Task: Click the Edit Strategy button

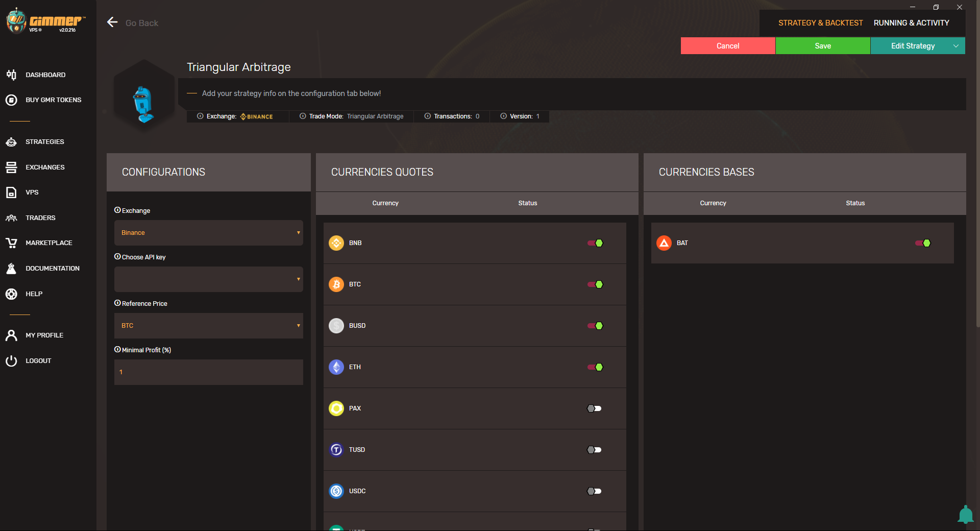Action: (913, 46)
